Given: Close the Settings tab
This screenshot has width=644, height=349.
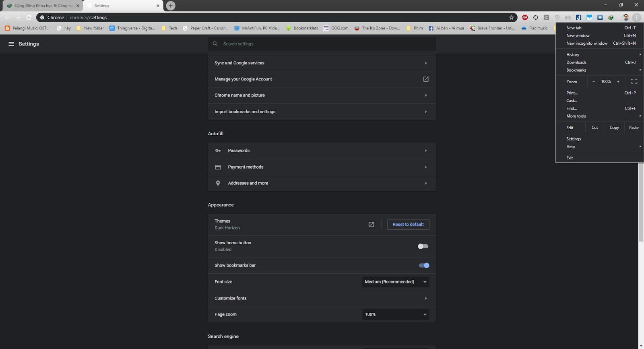Looking at the screenshot, I should [x=158, y=6].
